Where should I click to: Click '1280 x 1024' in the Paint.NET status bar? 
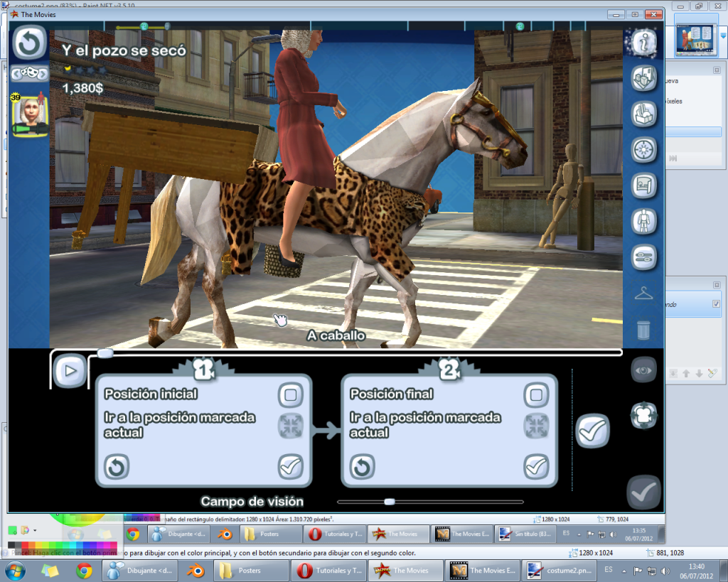pyautogui.click(x=596, y=553)
